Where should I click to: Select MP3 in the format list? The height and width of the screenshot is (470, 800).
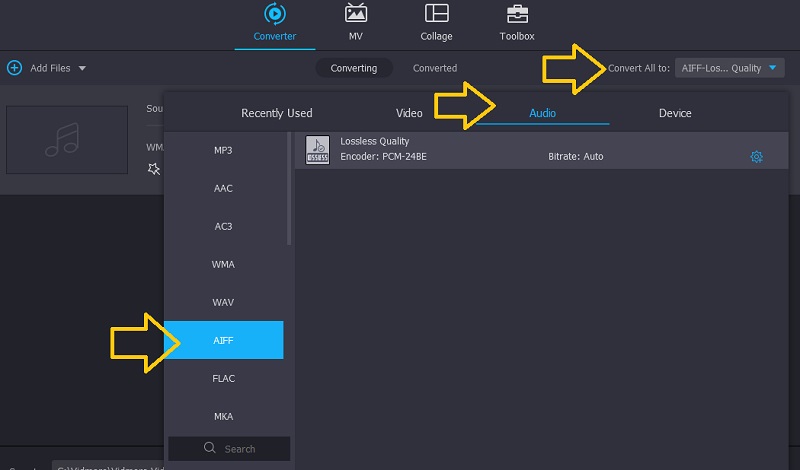pyautogui.click(x=223, y=150)
